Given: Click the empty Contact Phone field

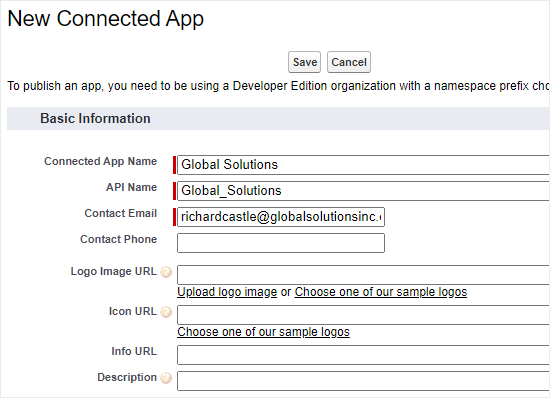Looking at the screenshot, I should (x=281, y=243).
